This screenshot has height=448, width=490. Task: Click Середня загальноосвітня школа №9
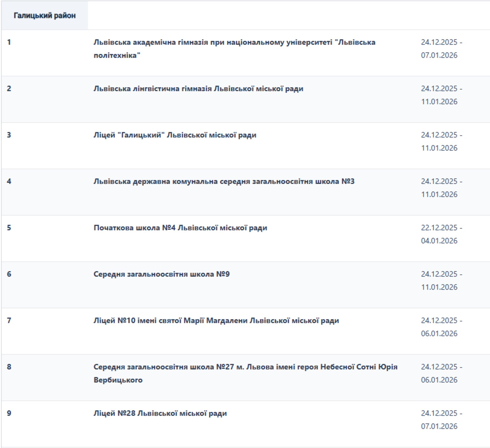162,274
